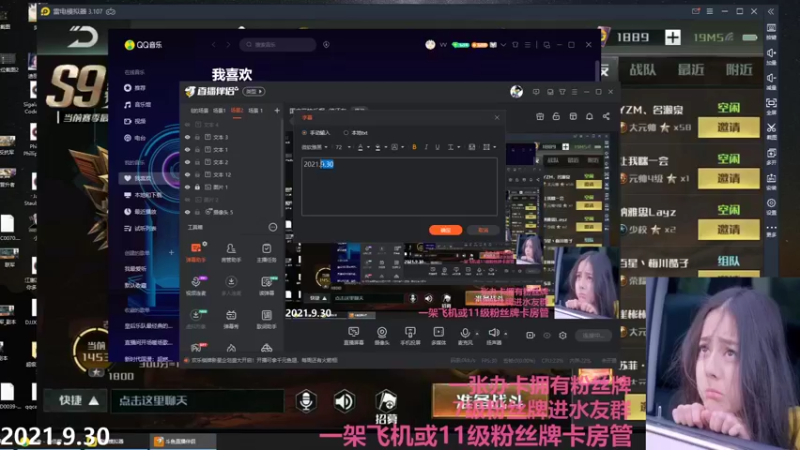
Task: Click the game chat field 点击这里聊天
Action: coord(197,401)
